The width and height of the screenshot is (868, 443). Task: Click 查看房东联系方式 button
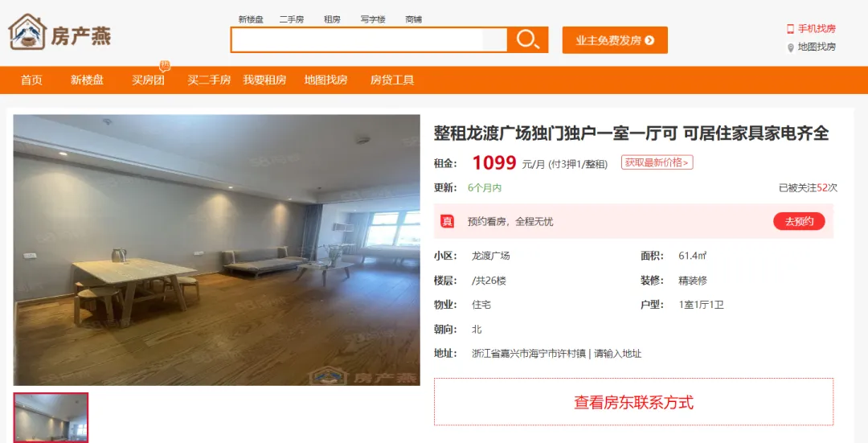[x=633, y=402]
